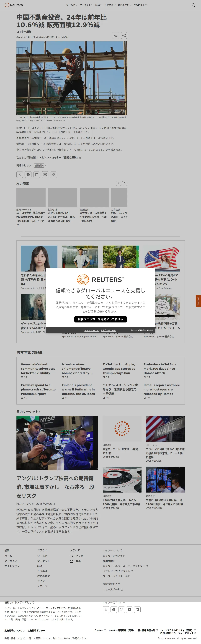Open Crews respond to plane crash article
The image size is (201, 644).
coord(38,389)
